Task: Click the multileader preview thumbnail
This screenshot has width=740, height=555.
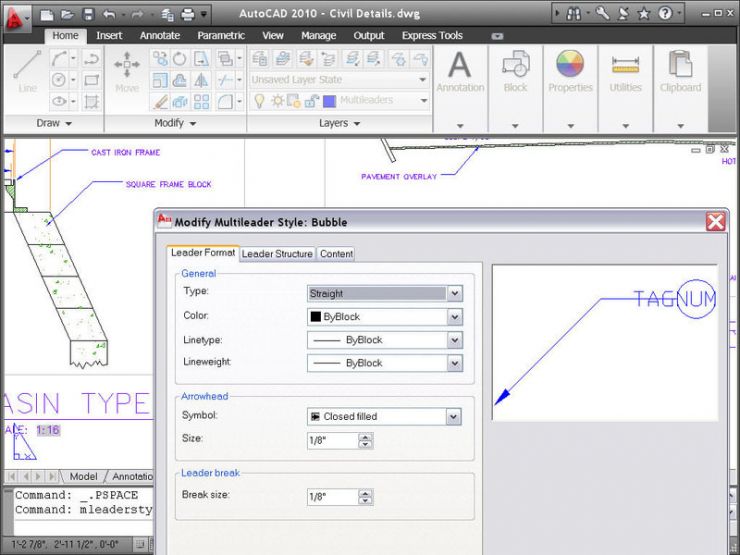Action: pyautogui.click(x=605, y=342)
